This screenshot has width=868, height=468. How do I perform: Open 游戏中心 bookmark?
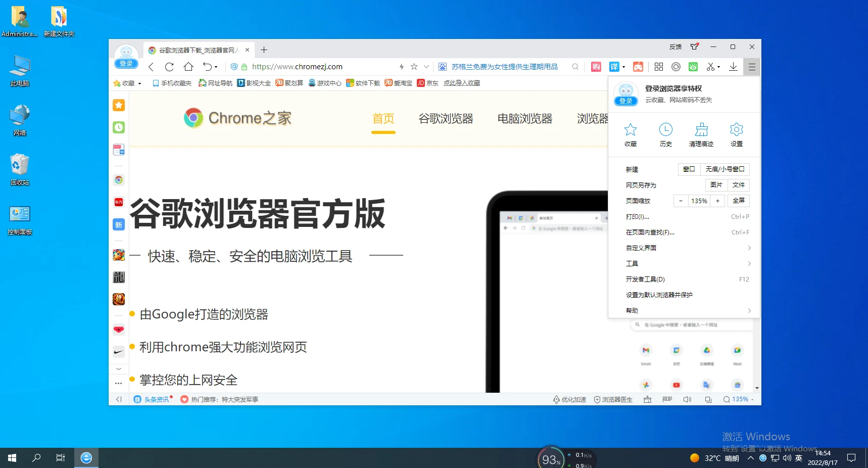(x=325, y=83)
